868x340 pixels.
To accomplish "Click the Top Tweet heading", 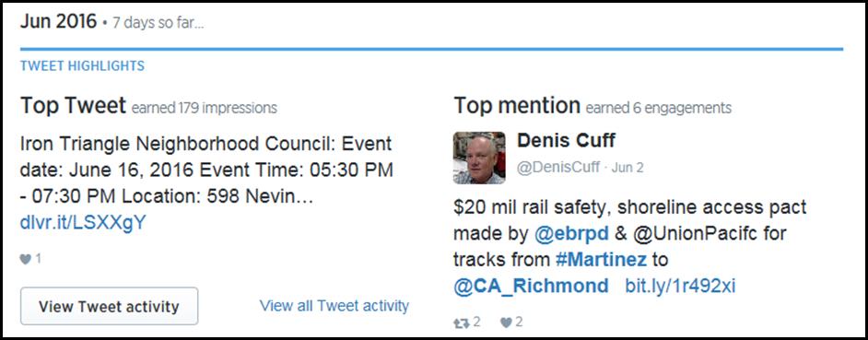I will point(73,105).
